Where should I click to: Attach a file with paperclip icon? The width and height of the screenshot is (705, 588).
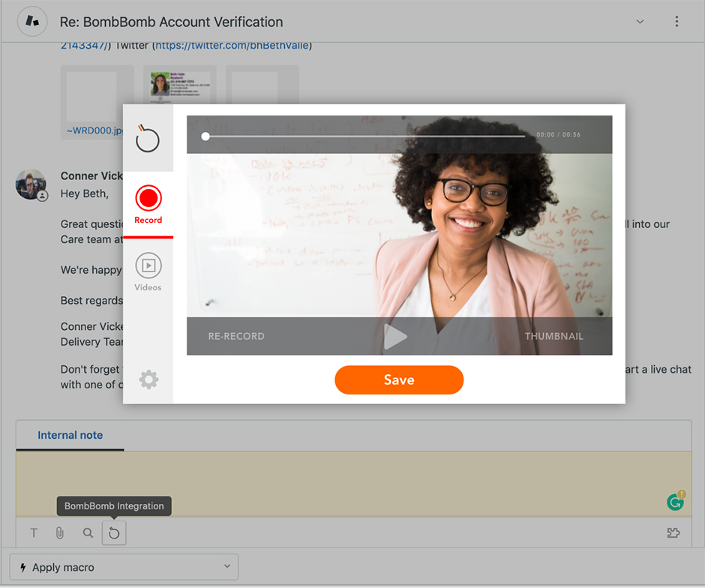[60, 533]
